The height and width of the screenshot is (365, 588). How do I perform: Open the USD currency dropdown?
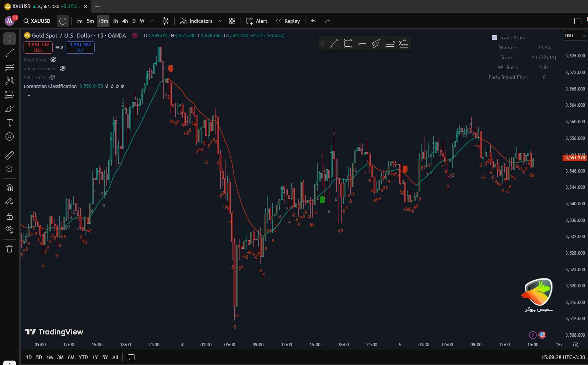575,36
